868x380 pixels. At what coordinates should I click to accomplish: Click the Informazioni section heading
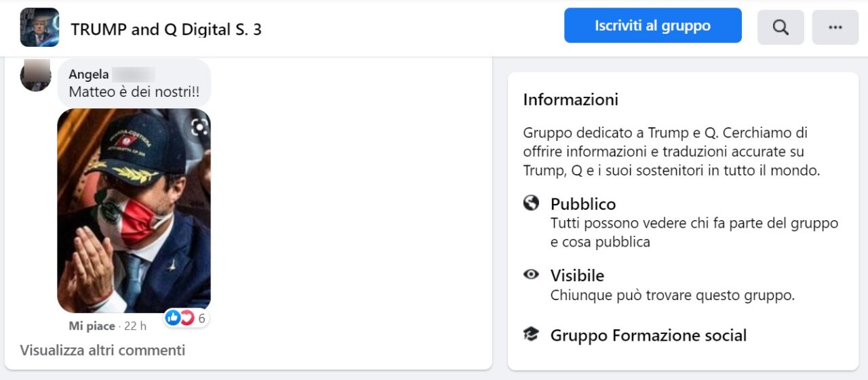click(571, 100)
